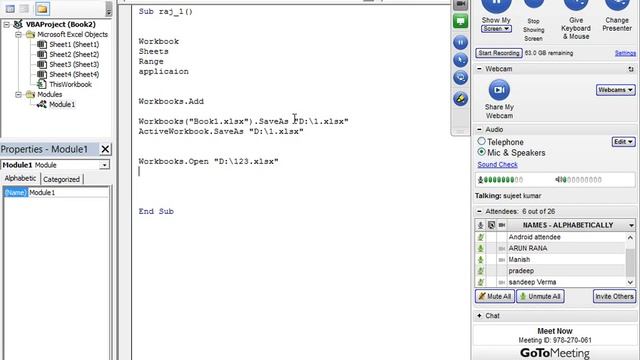Image resolution: width=640 pixels, height=360 pixels.
Task: Collapse the Webcam section
Action: click(479, 69)
